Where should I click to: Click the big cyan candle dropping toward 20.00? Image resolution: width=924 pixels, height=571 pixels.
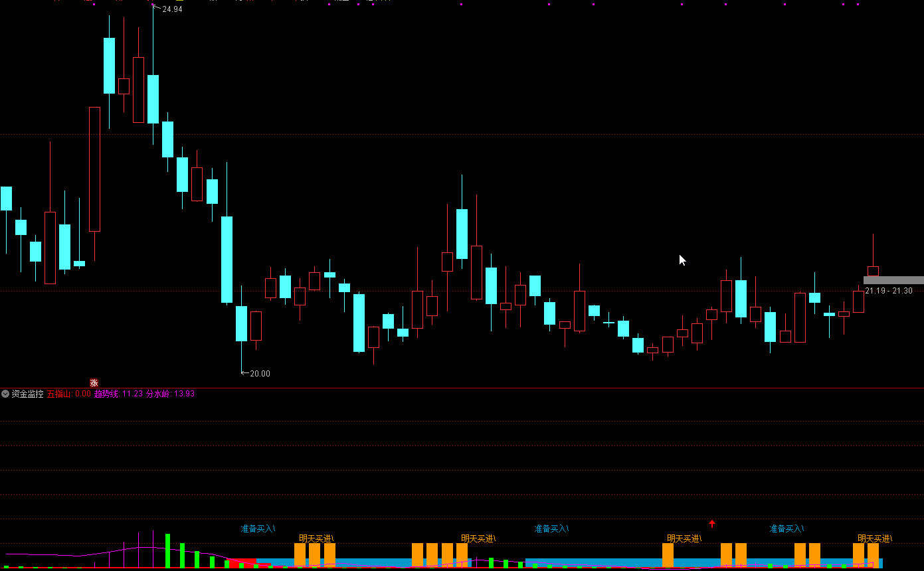(x=227, y=260)
